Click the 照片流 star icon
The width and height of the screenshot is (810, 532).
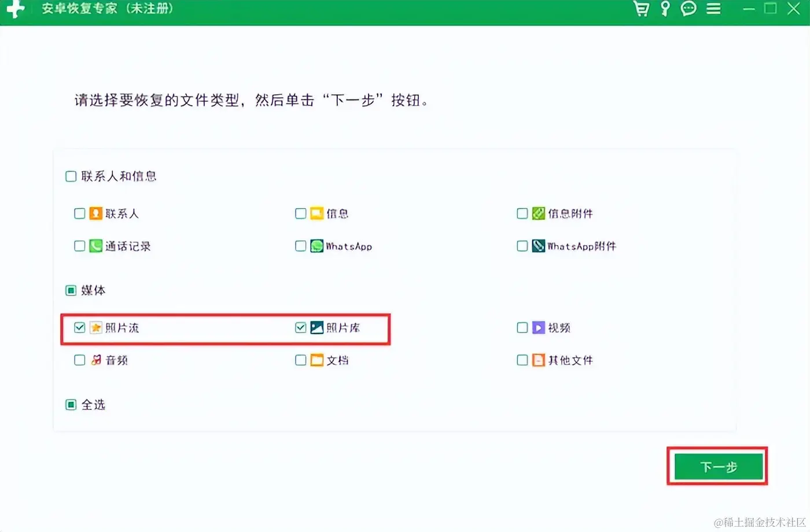pos(95,328)
